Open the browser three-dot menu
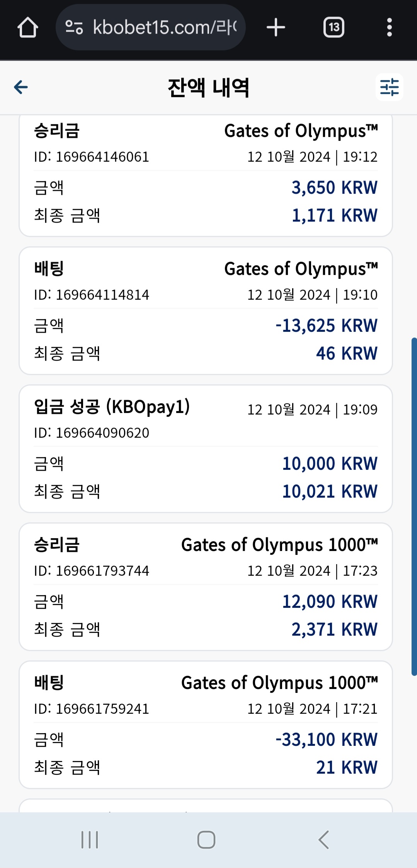 [x=389, y=27]
